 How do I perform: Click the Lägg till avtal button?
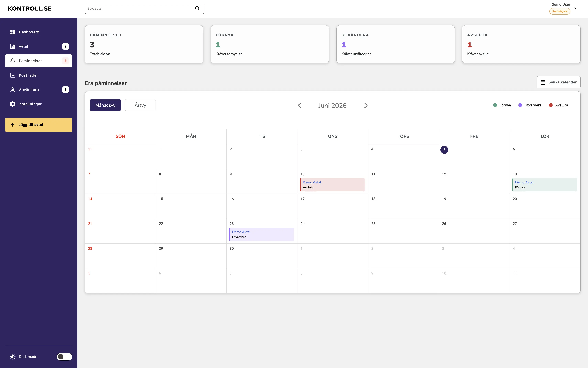[x=39, y=125]
